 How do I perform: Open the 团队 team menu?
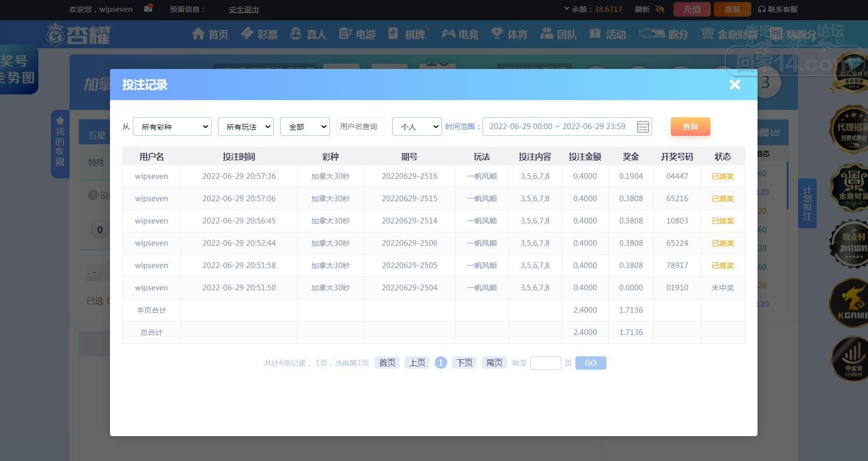(x=558, y=34)
